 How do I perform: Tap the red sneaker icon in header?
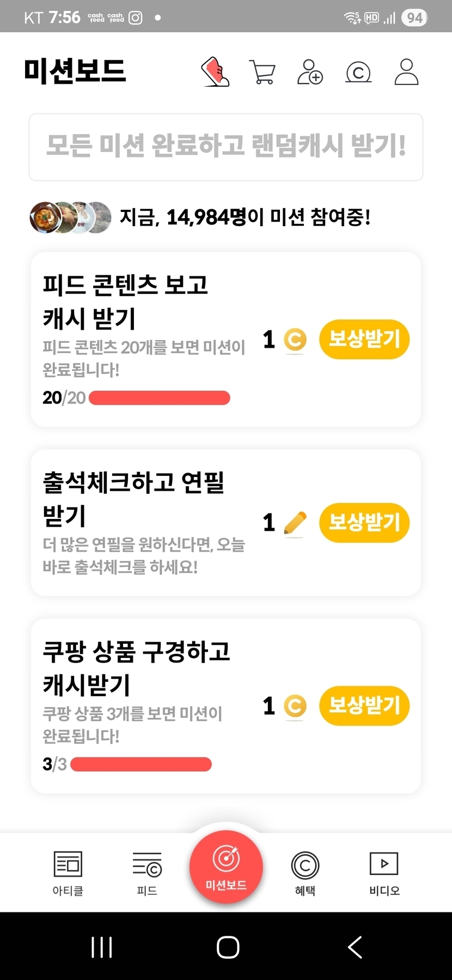[x=215, y=72]
